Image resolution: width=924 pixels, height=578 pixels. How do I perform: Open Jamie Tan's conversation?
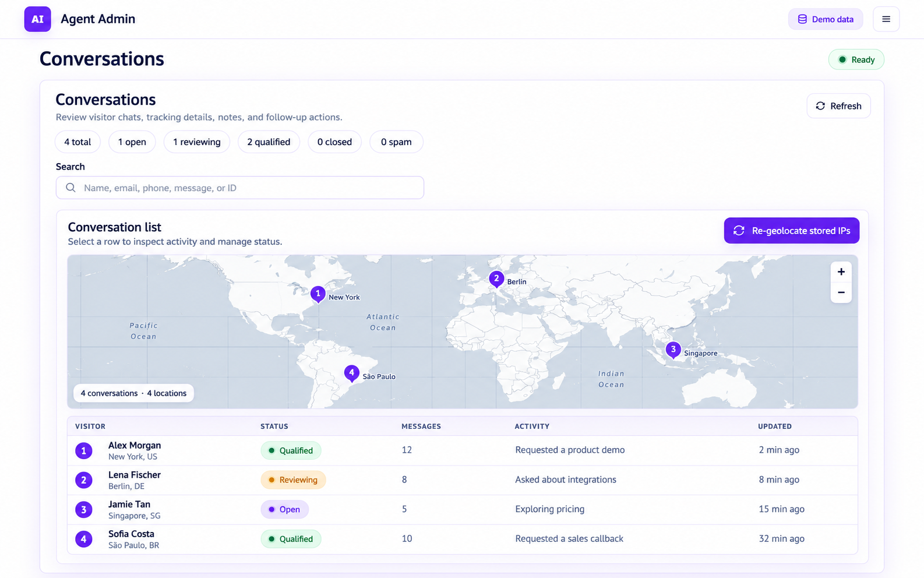click(463, 509)
